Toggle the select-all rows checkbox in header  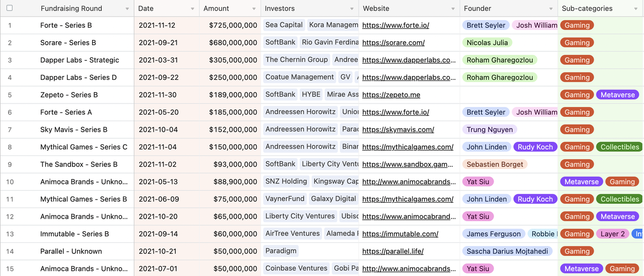tap(10, 8)
